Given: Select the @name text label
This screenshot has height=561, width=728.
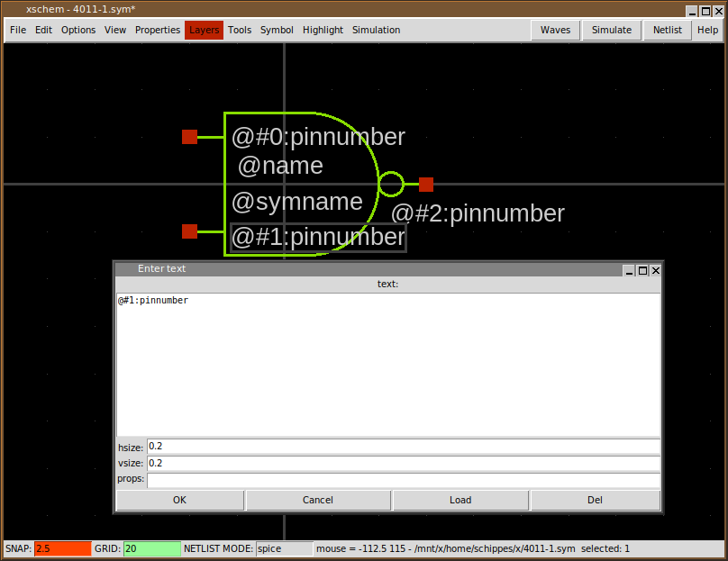Looking at the screenshot, I should 280,167.
